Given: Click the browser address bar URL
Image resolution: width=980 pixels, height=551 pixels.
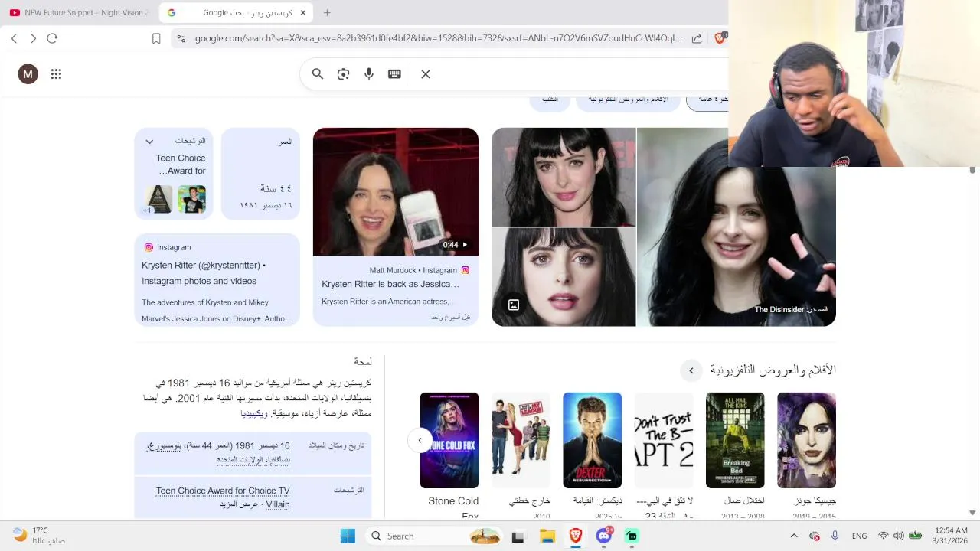Looking at the screenshot, I should [438, 38].
